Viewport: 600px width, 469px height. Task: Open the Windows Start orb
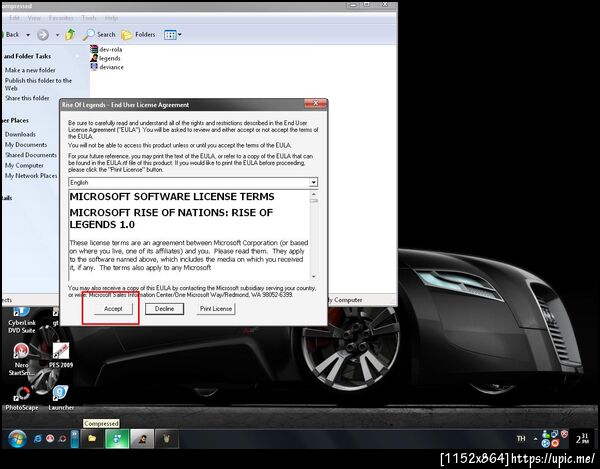point(17,439)
